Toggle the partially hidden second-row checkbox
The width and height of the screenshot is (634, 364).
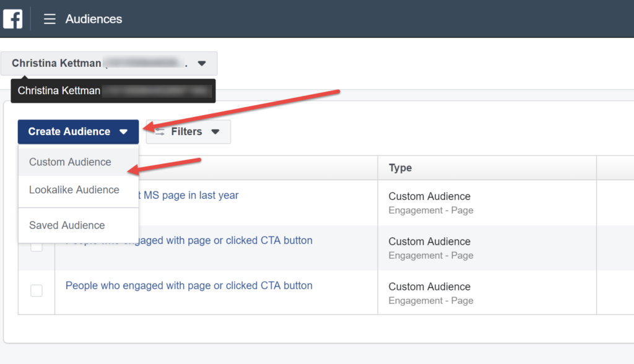[37, 247]
